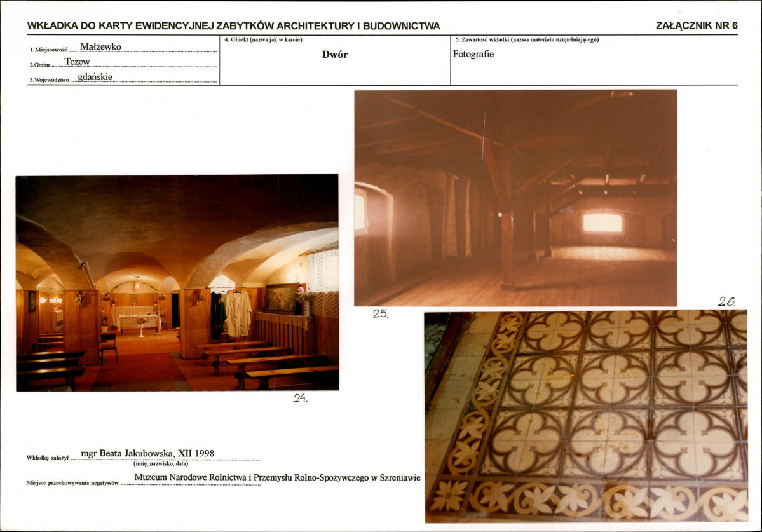Click the white vestment hanging in chapel photo
The image size is (762, 532).
click(x=238, y=314)
